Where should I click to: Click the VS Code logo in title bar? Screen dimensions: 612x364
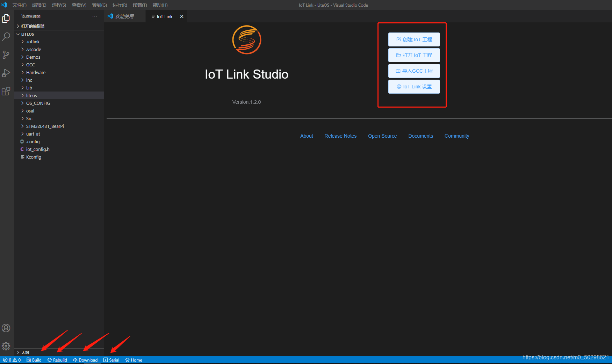[4, 5]
